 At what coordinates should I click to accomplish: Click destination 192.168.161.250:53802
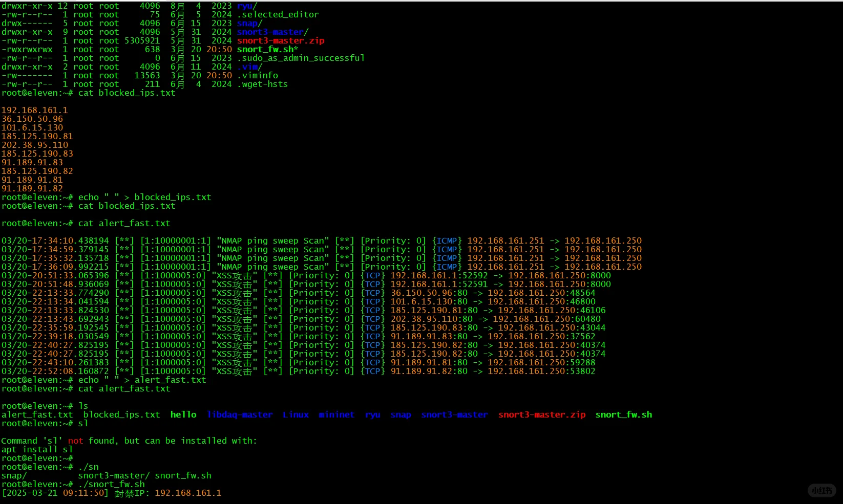[541, 371]
